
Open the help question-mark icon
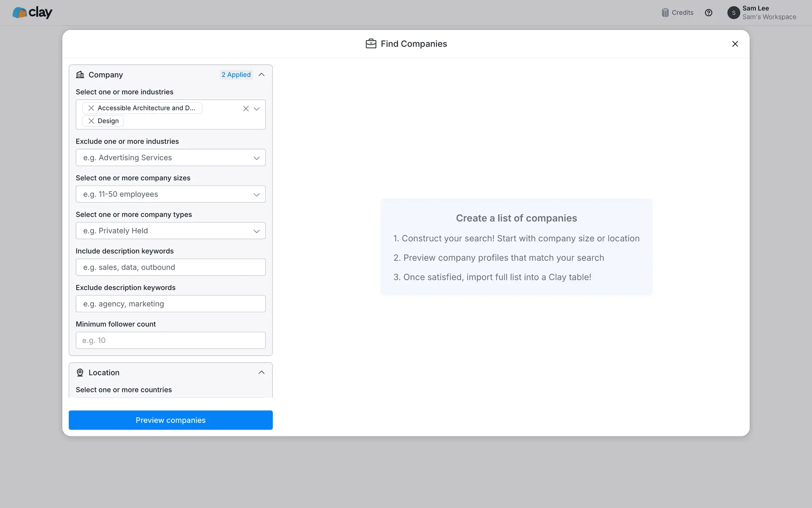[708, 13]
